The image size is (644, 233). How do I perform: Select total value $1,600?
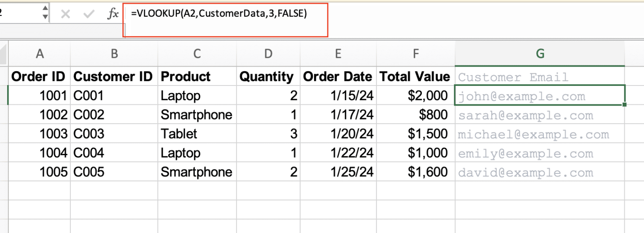click(415, 172)
